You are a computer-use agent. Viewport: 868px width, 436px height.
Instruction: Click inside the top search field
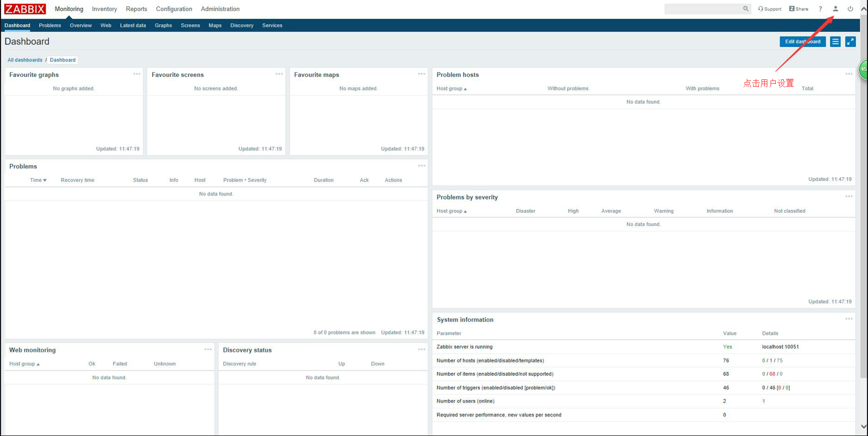(x=703, y=9)
